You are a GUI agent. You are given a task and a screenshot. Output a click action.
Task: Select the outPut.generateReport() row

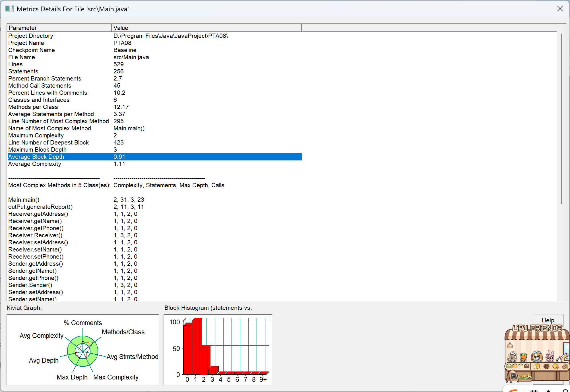pyautogui.click(x=40, y=207)
